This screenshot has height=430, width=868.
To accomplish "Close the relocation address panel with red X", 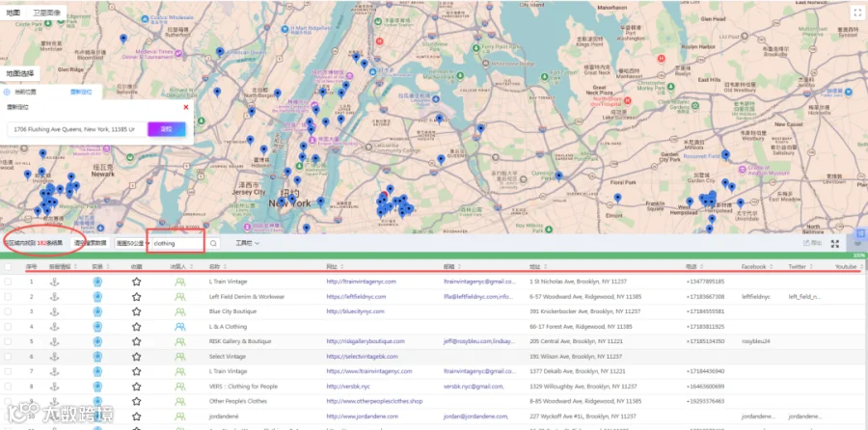I will pos(186,107).
